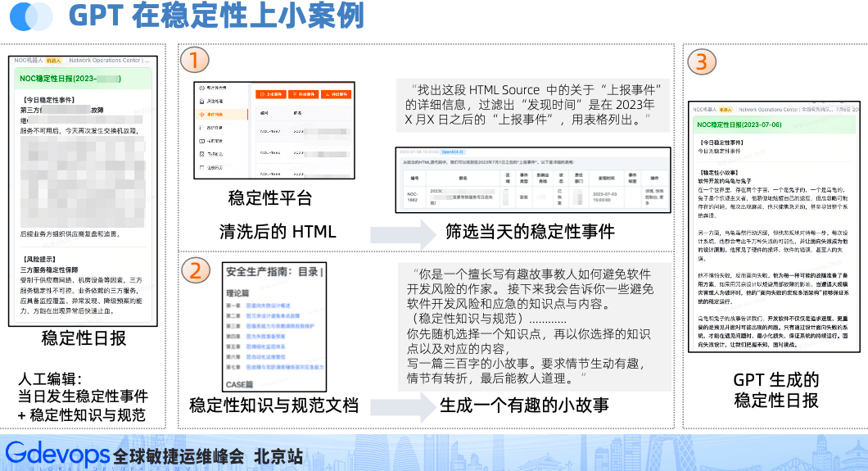Open chapter 第七章 link in the guide directory
The width and height of the screenshot is (868, 471).
[x=285, y=367]
